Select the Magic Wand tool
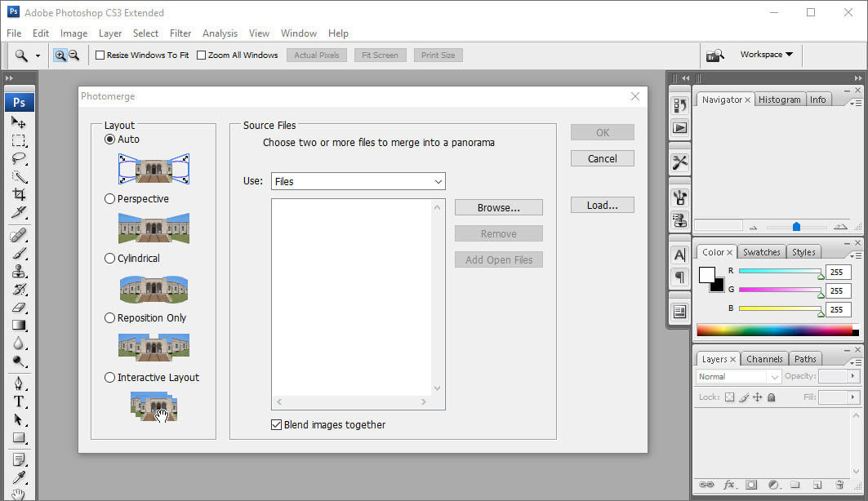The image size is (868, 501). tap(19, 177)
